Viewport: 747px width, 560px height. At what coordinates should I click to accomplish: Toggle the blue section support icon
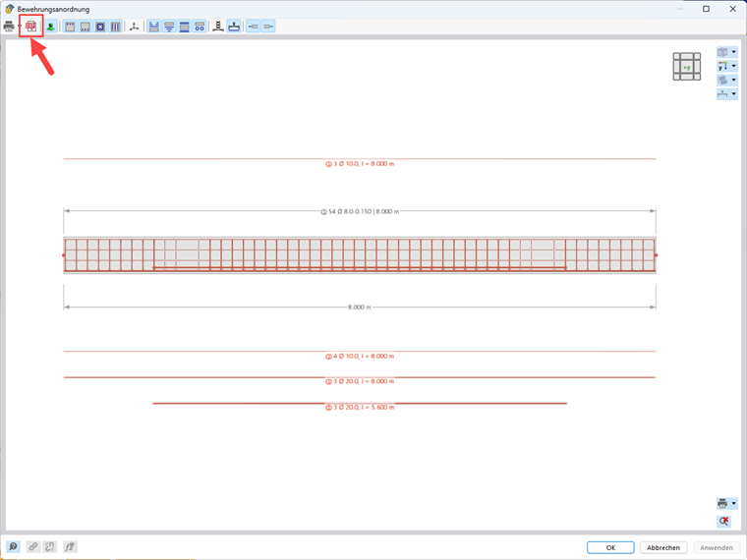234,27
